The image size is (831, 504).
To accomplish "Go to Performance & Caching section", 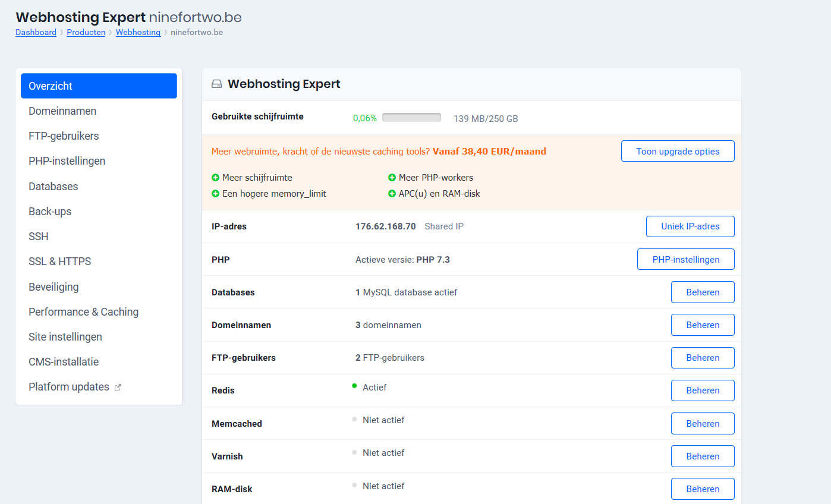I will (x=83, y=312).
